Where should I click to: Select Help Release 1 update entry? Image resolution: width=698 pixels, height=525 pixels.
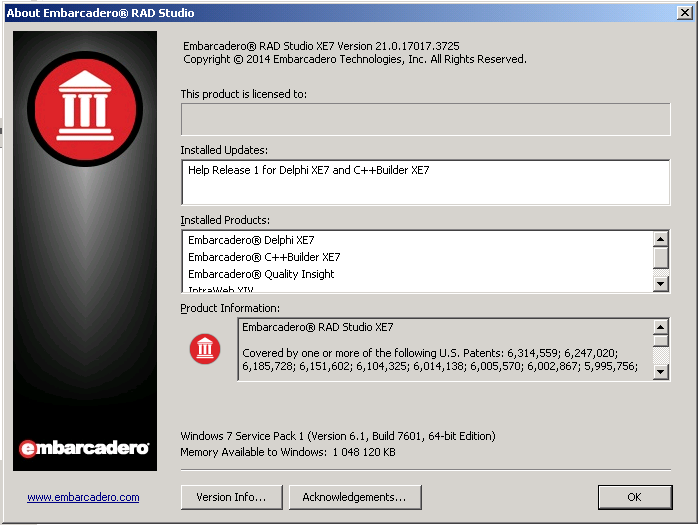(x=308, y=170)
